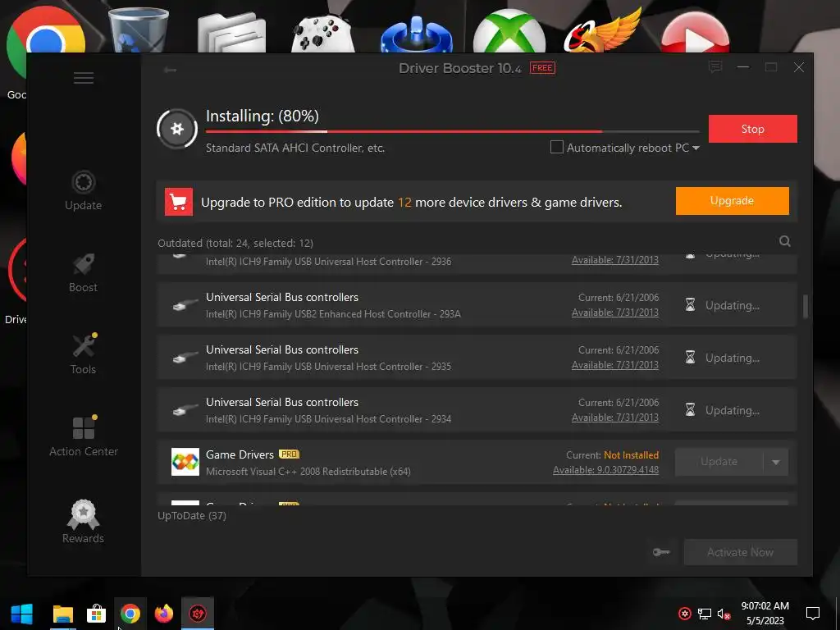Open the white game controller desktop icon
This screenshot has height=630, width=840.
click(x=323, y=33)
